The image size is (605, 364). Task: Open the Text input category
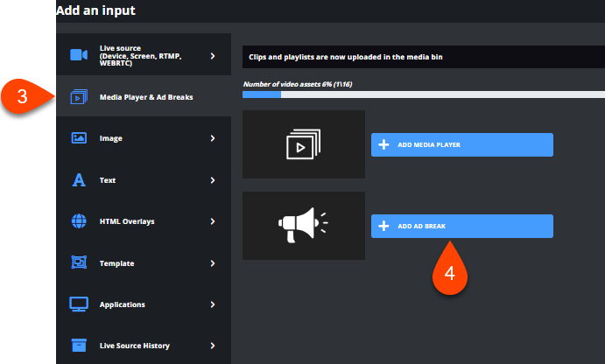pos(144,180)
